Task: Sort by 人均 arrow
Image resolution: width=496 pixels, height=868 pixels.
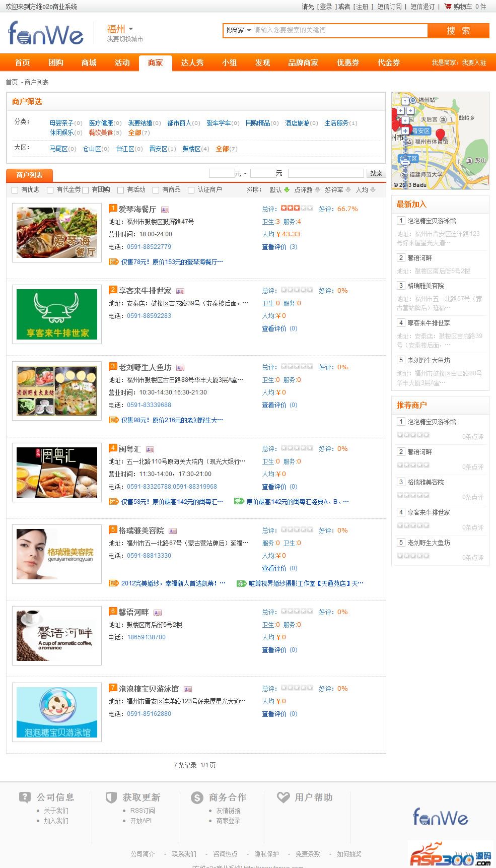Action: (373, 190)
